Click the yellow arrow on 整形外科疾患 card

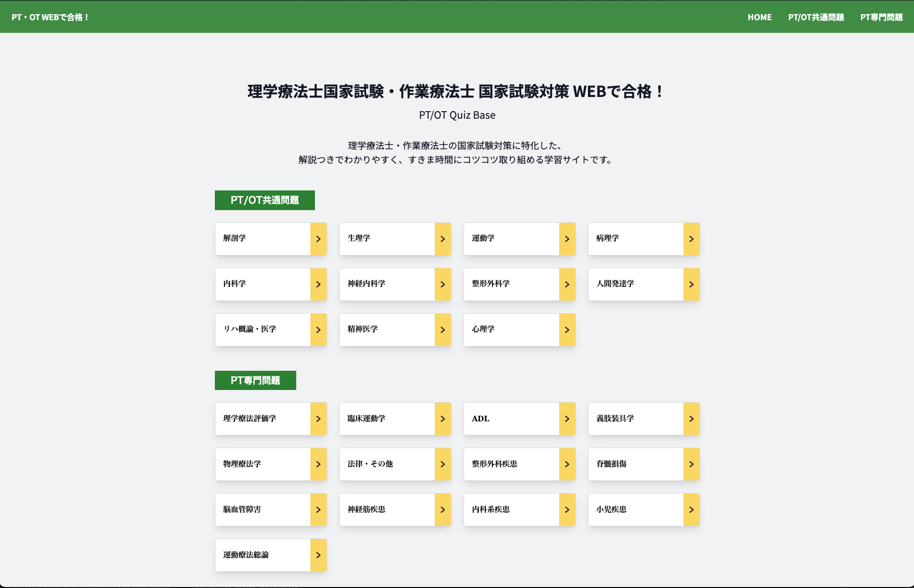[567, 464]
